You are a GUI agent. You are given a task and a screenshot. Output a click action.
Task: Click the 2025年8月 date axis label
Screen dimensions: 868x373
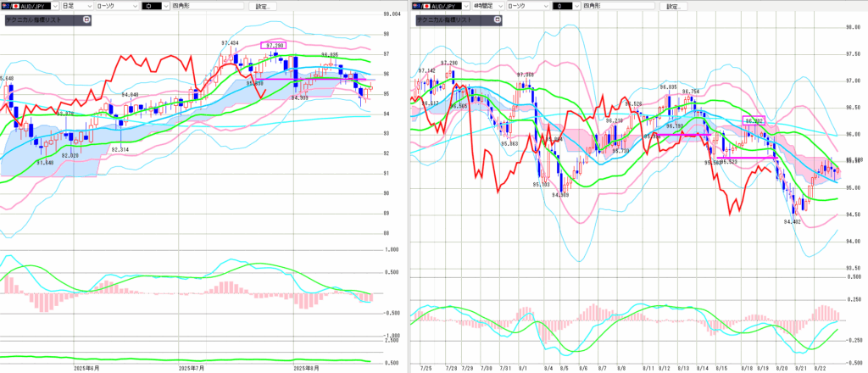(x=305, y=367)
